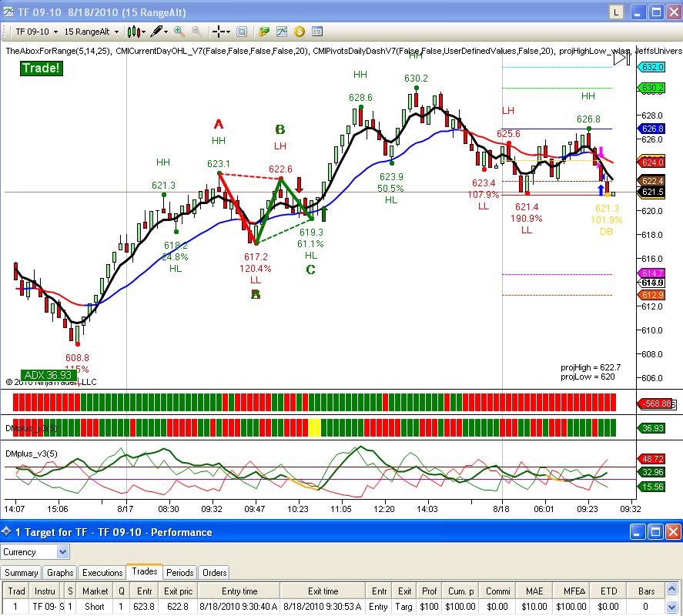Sort by the Exit time column header
This screenshot has width=683, height=616.
point(323,591)
